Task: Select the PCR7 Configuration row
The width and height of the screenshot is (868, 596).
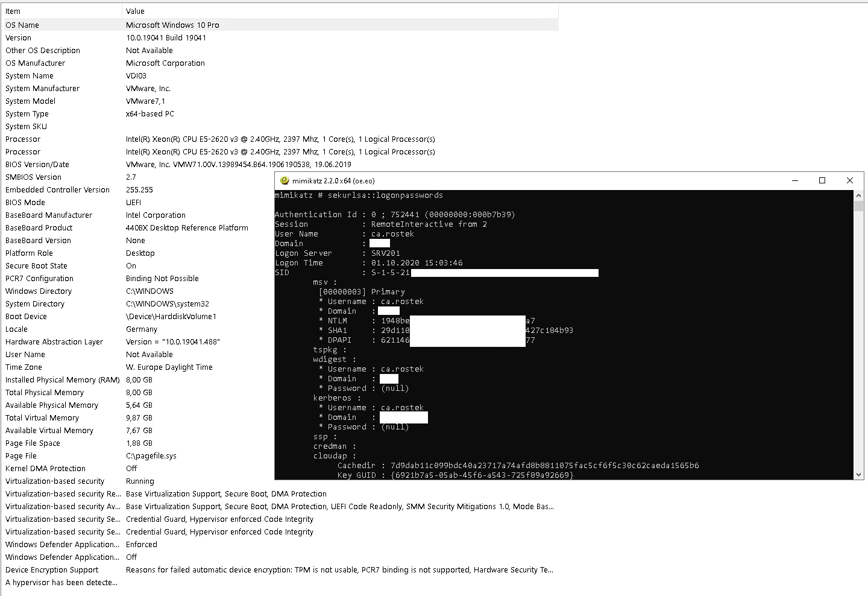Action: (x=137, y=278)
